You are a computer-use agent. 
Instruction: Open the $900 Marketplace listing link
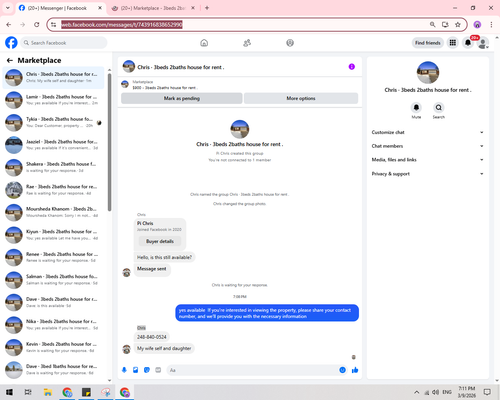tap(165, 88)
